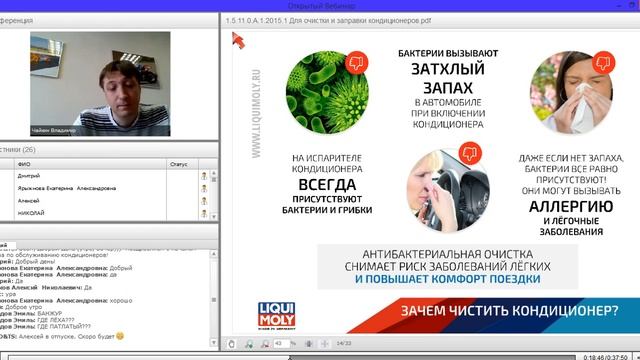Click the slide title 'ЗАЧЕМ ЧИСТИТЬ КОНДИЦИОНЕР?'
Screen dimensions: 640x360
click(509, 311)
